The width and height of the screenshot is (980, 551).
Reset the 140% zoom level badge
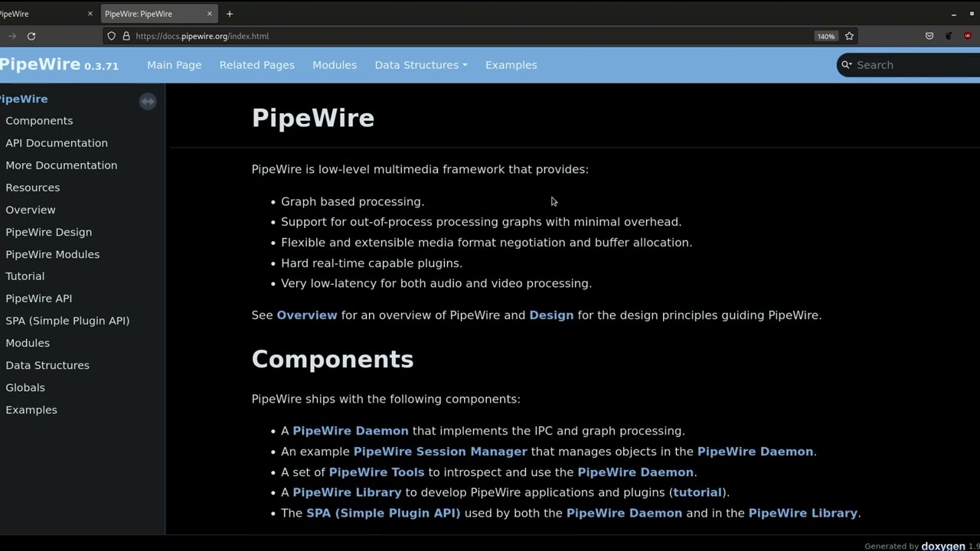(x=825, y=36)
